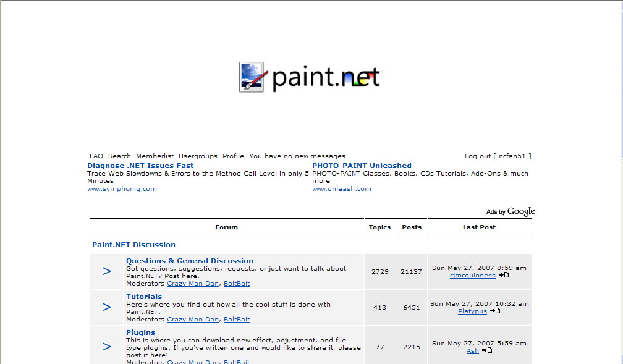
Task: Open the FAQ menu link
Action: click(96, 156)
